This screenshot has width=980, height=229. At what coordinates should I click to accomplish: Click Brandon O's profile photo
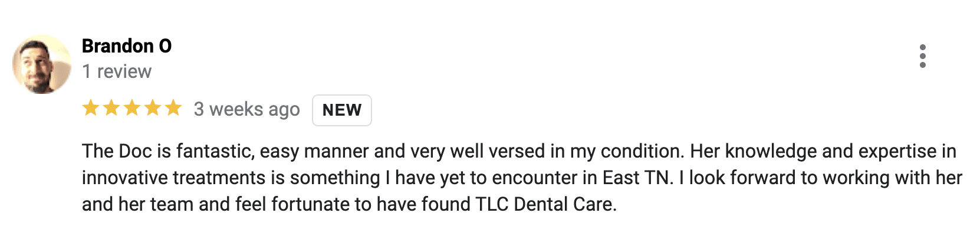(x=42, y=64)
